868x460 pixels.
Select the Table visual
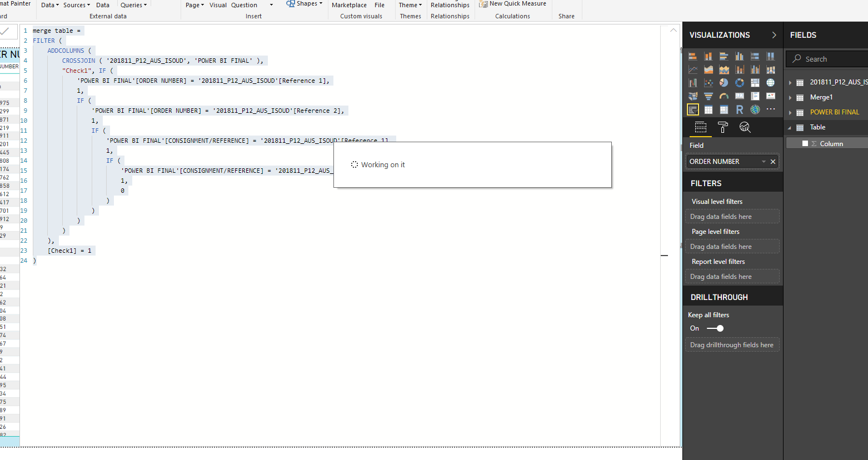pos(709,109)
